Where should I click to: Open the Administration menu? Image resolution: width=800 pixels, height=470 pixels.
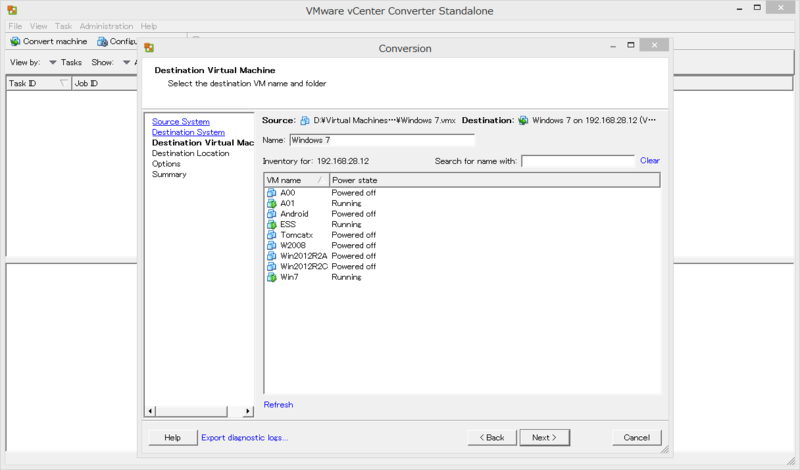(106, 26)
